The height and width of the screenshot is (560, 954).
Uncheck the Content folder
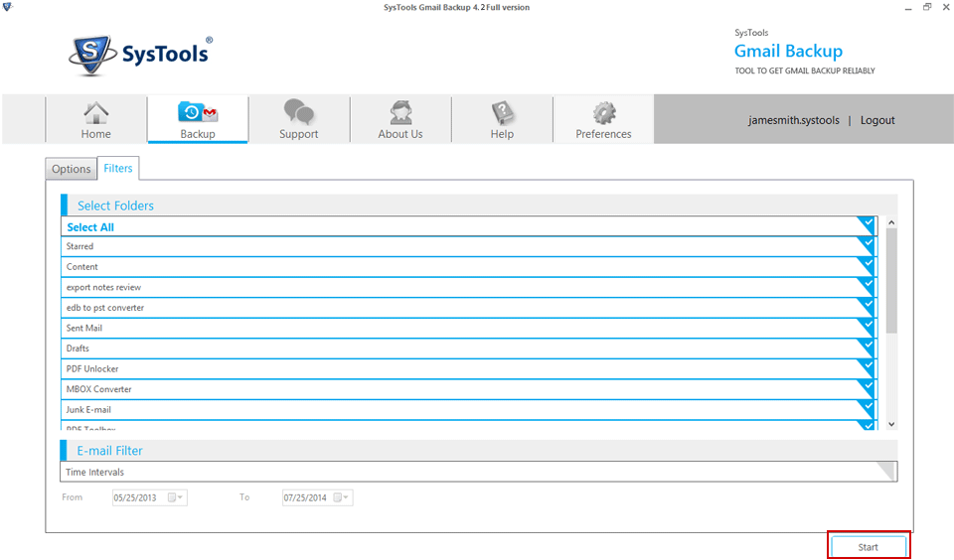(x=867, y=266)
